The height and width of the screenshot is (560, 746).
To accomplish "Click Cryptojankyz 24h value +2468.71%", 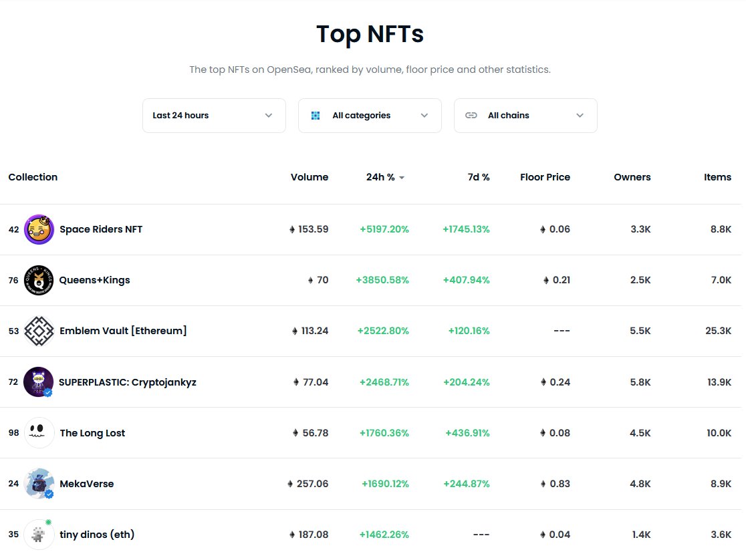I will point(384,382).
